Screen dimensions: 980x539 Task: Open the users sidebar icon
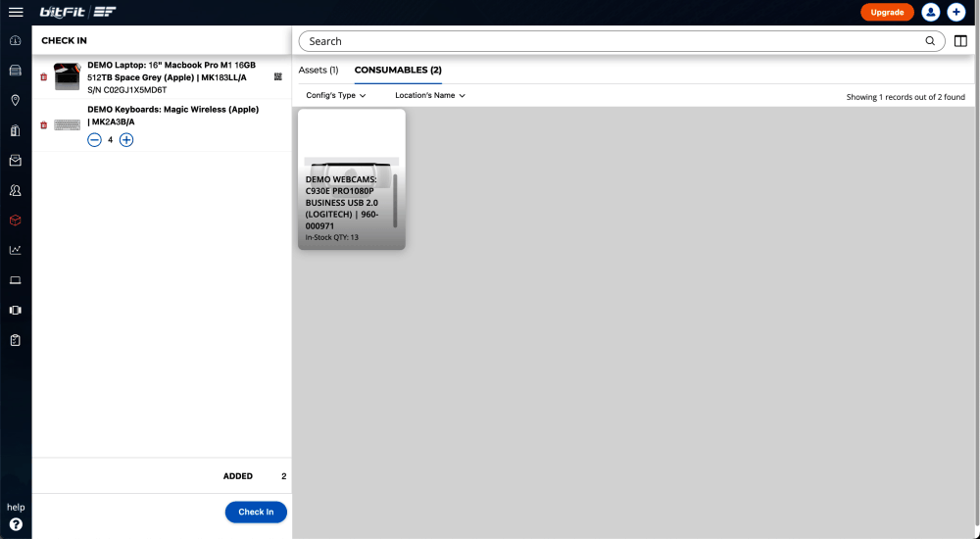[16, 190]
